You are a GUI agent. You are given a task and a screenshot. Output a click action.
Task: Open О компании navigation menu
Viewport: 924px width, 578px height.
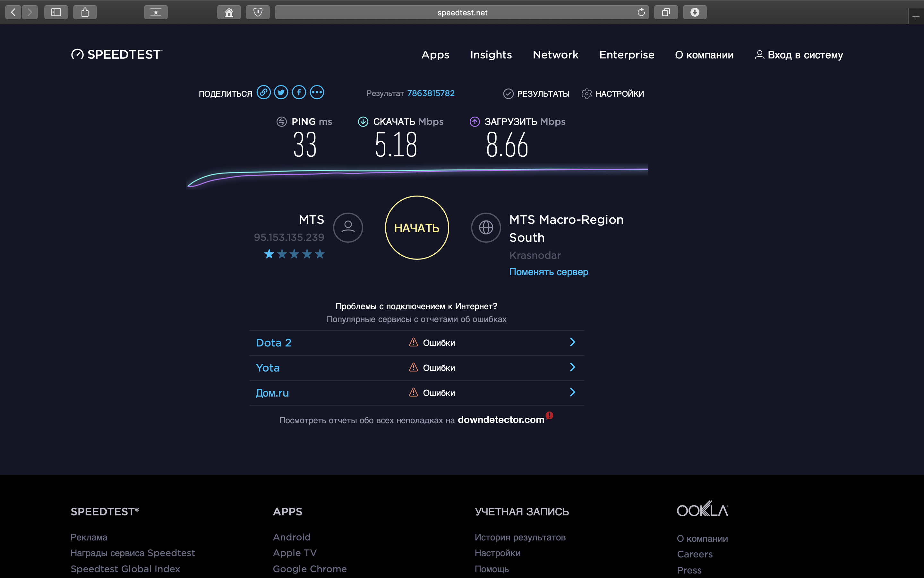pyautogui.click(x=704, y=55)
